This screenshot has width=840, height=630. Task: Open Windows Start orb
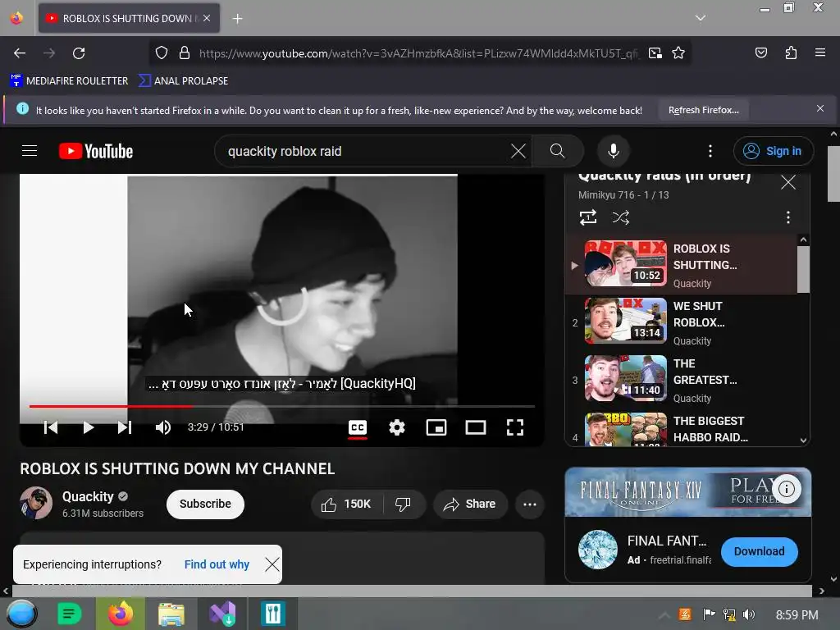tap(21, 614)
